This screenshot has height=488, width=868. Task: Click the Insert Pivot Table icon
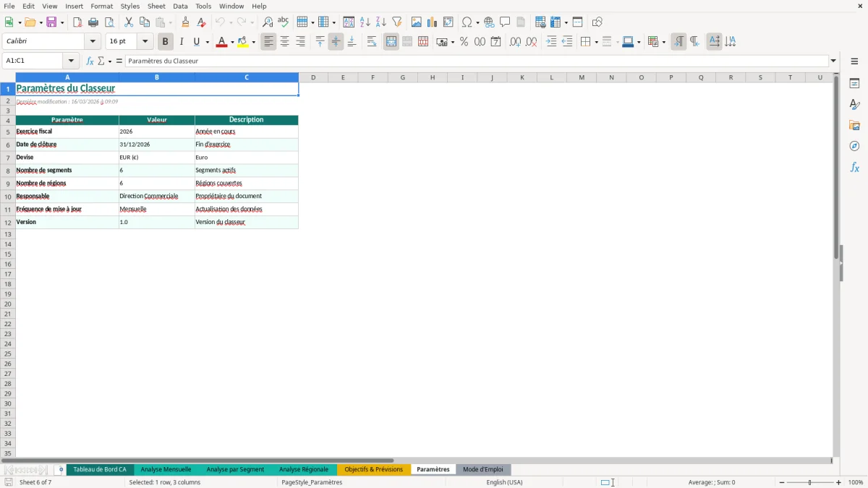(448, 22)
